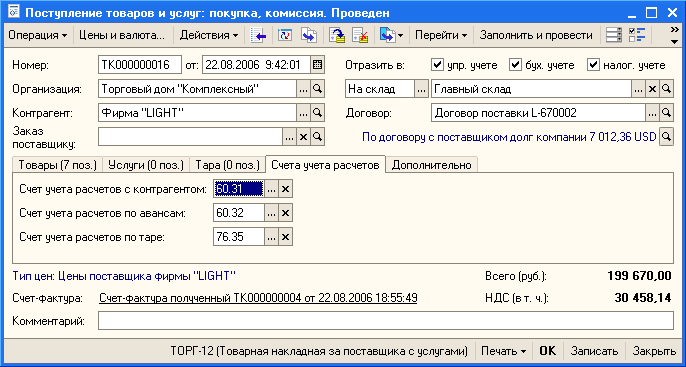
Task: Click the Записать button
Action: tap(595, 351)
